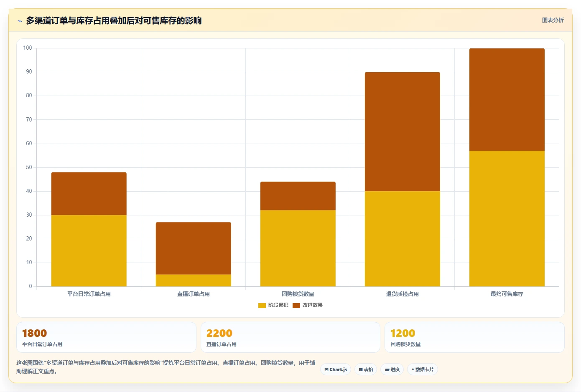
Task: Click the brown 改进效果 bar for 平台日常订单占用
Action: point(89,194)
